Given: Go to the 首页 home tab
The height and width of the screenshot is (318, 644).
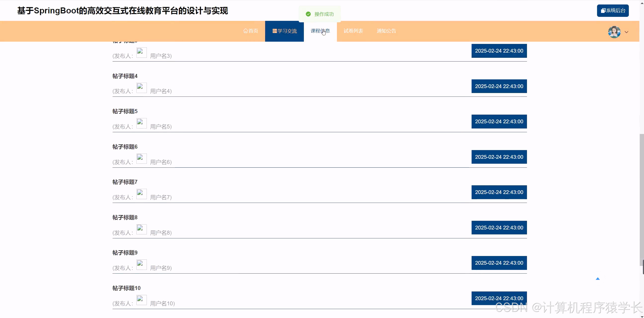Looking at the screenshot, I should pos(250,31).
